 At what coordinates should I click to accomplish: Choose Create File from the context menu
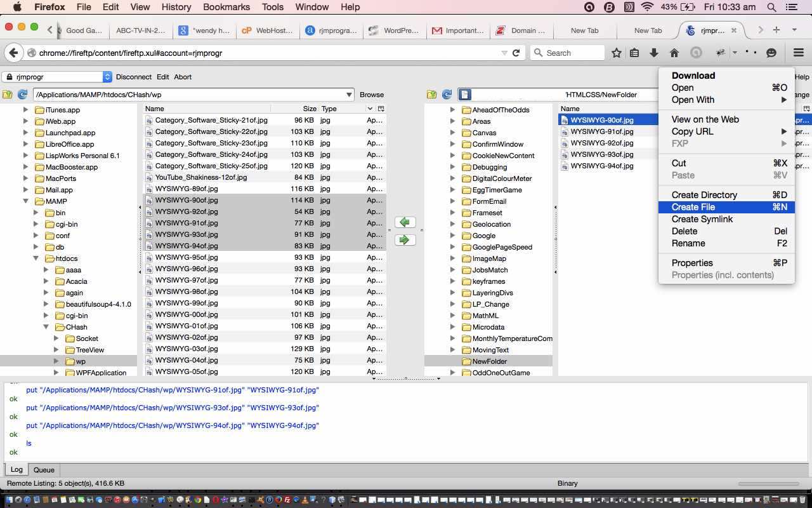[693, 207]
